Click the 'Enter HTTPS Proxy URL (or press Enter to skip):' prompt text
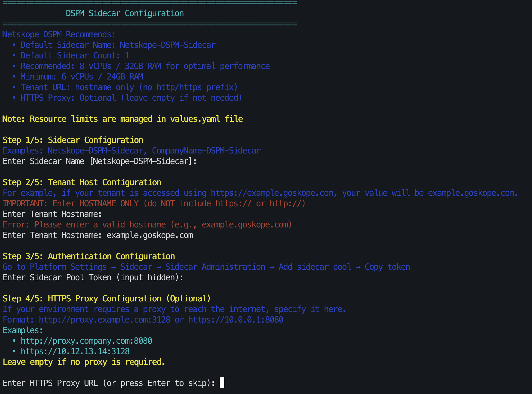532x394 pixels. [109, 383]
